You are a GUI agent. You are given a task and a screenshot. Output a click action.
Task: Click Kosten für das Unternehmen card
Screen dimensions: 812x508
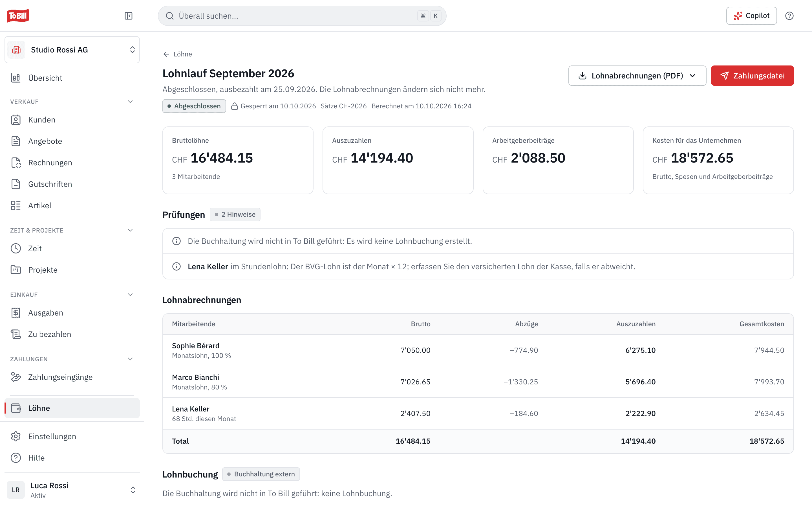tap(718, 160)
